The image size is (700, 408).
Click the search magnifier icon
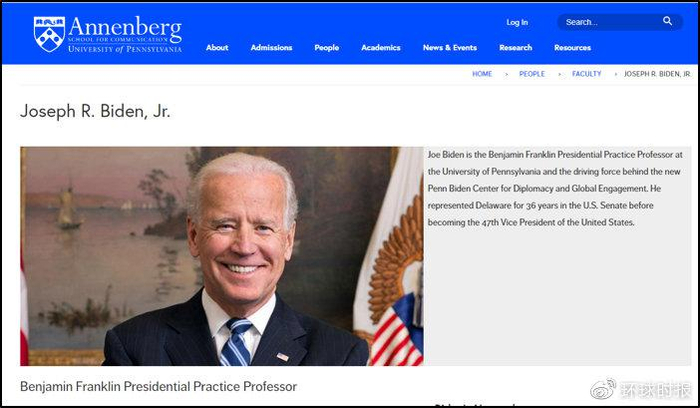pyautogui.click(x=667, y=21)
